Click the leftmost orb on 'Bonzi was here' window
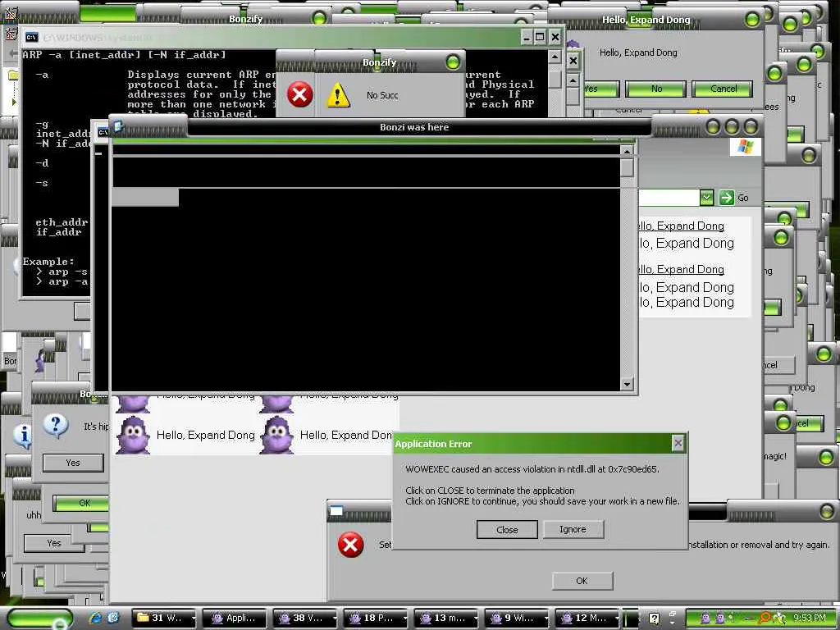 point(713,127)
